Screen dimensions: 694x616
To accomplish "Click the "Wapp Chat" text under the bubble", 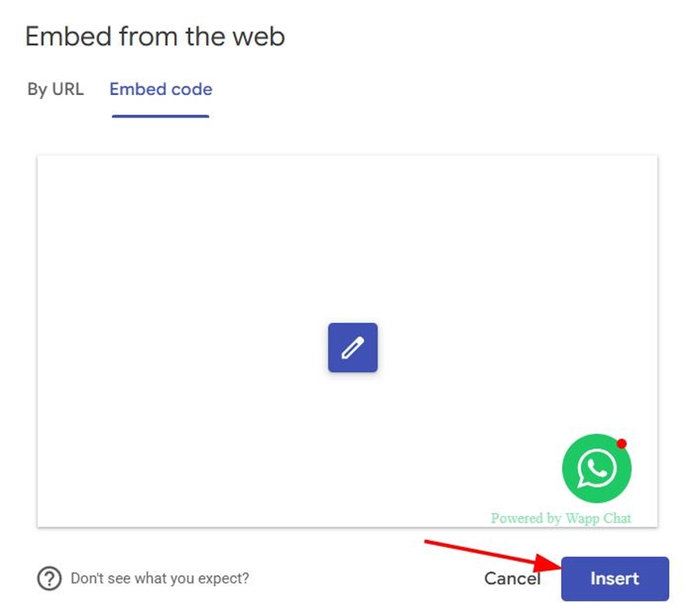I will pos(599,519).
